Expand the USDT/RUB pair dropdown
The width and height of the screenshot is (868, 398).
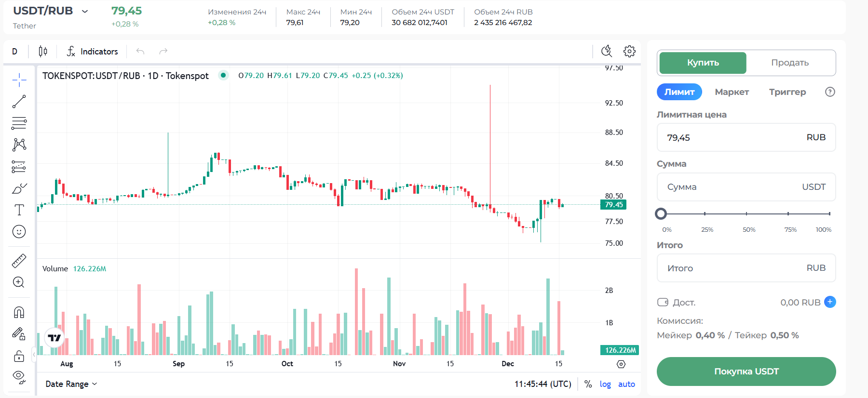tap(85, 11)
